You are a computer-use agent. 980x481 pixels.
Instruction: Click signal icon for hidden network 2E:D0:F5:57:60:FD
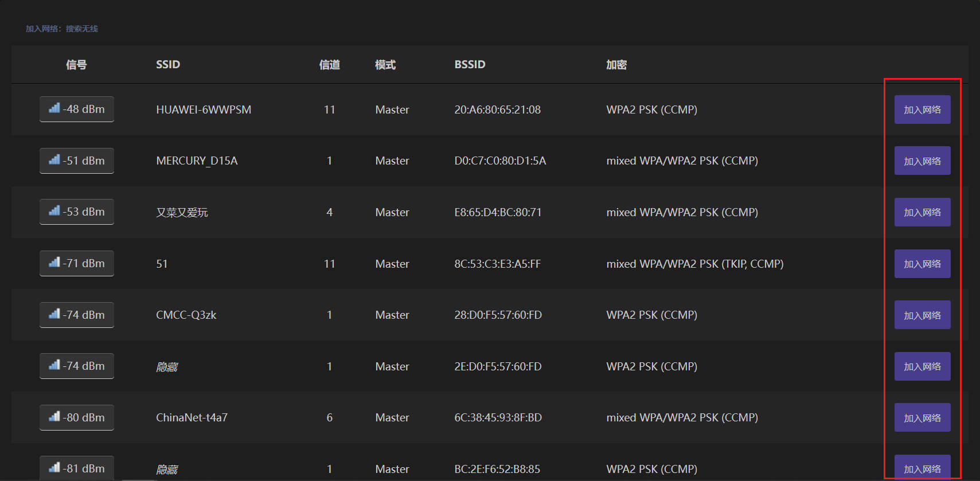(54, 365)
